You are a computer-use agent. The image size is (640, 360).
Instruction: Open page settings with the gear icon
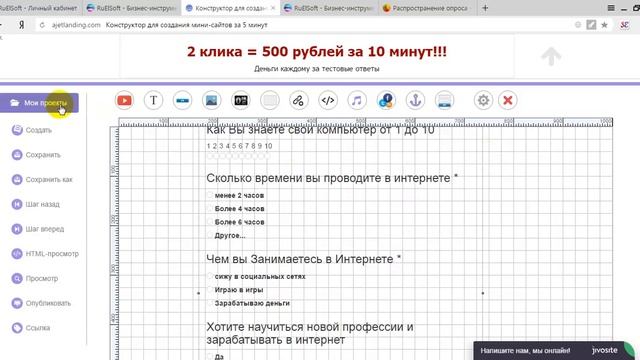coord(483,100)
